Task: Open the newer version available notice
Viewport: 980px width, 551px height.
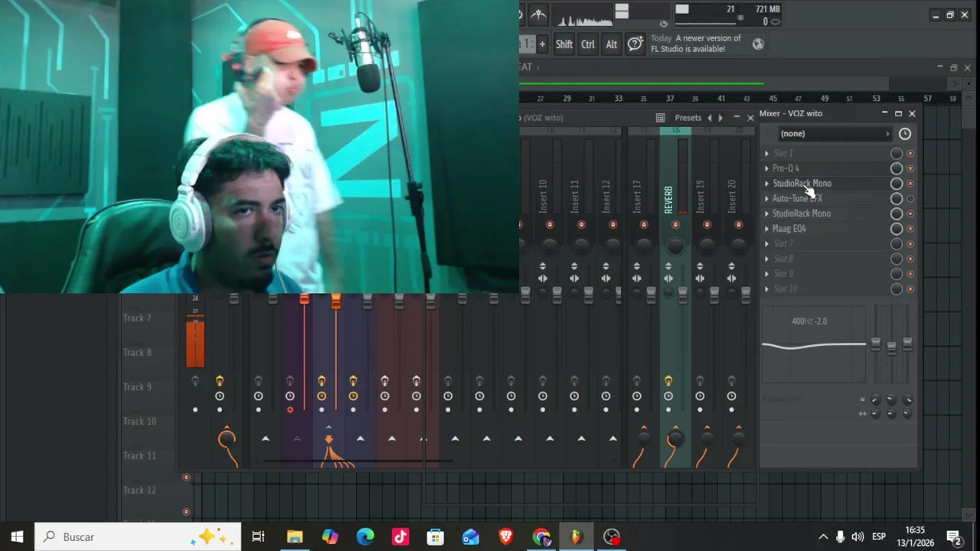Action: (696, 44)
